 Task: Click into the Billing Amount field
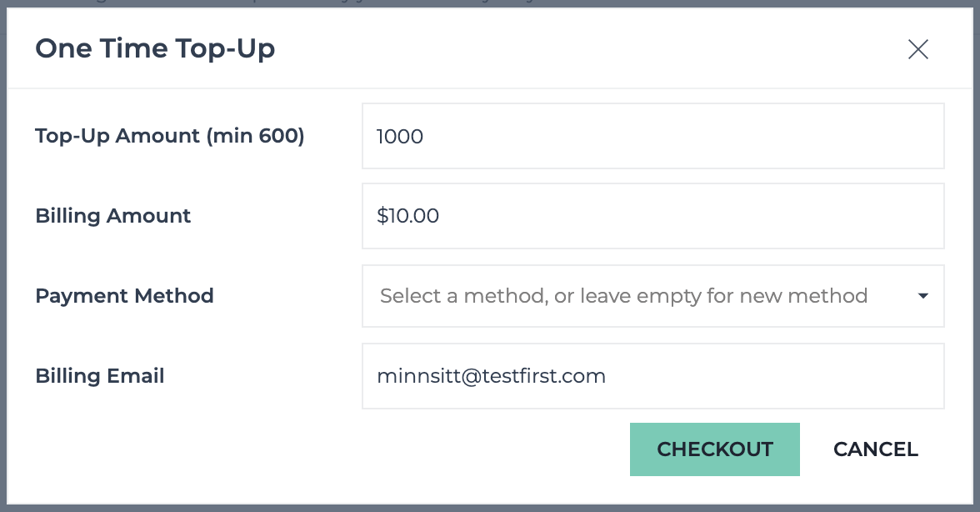[x=652, y=216]
